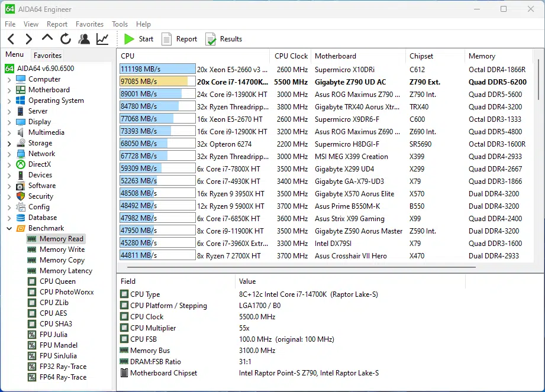This screenshot has height=392, width=545.
Task: Open the Favorites menu in menu bar
Action: 90,24
